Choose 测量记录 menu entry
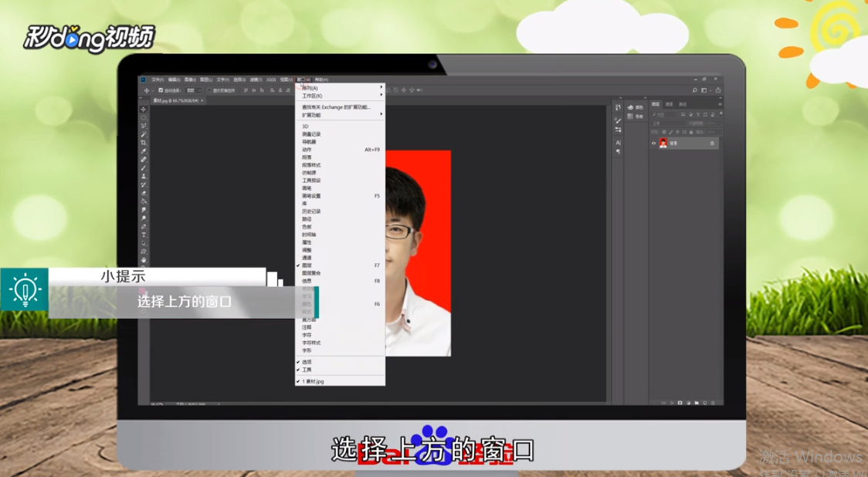The width and height of the screenshot is (868, 477). click(340, 134)
